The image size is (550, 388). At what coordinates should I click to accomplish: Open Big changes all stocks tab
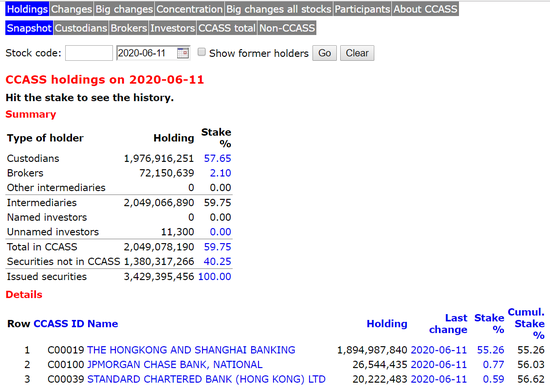pos(279,9)
